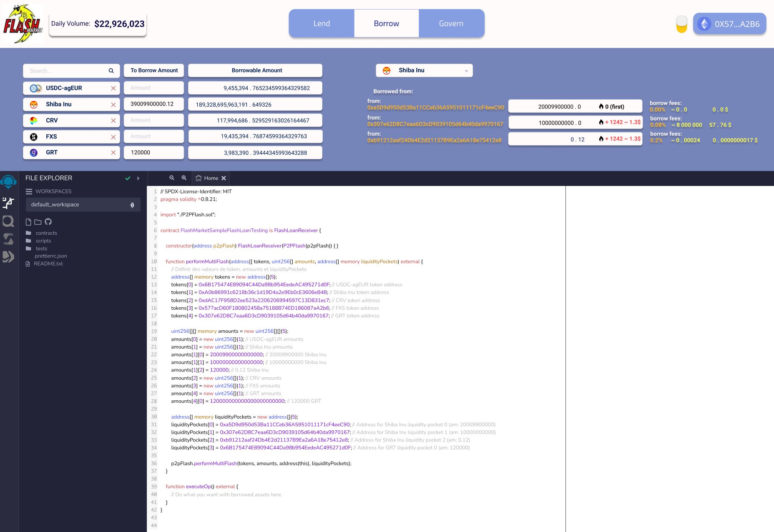Open the Deploy and run sidebar icon

pos(8,257)
